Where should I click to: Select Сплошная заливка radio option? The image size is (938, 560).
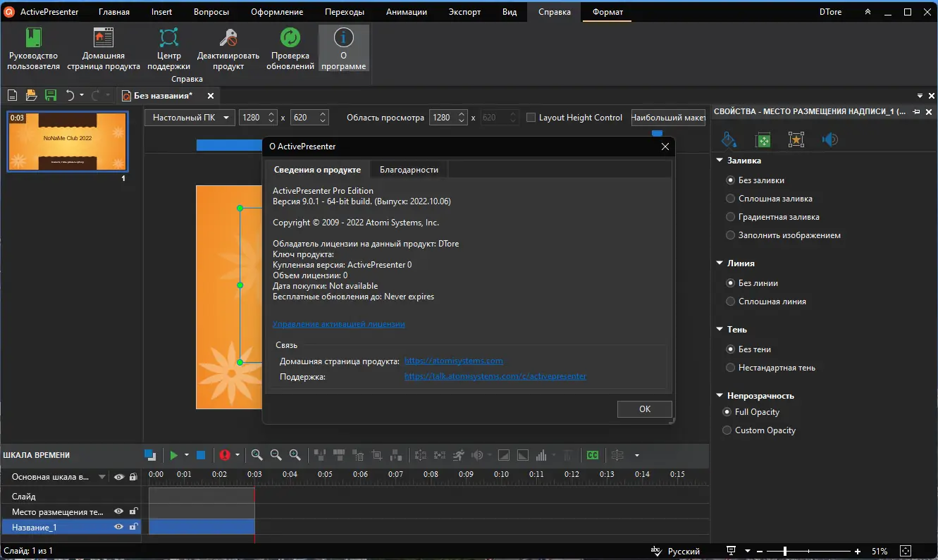tap(731, 199)
